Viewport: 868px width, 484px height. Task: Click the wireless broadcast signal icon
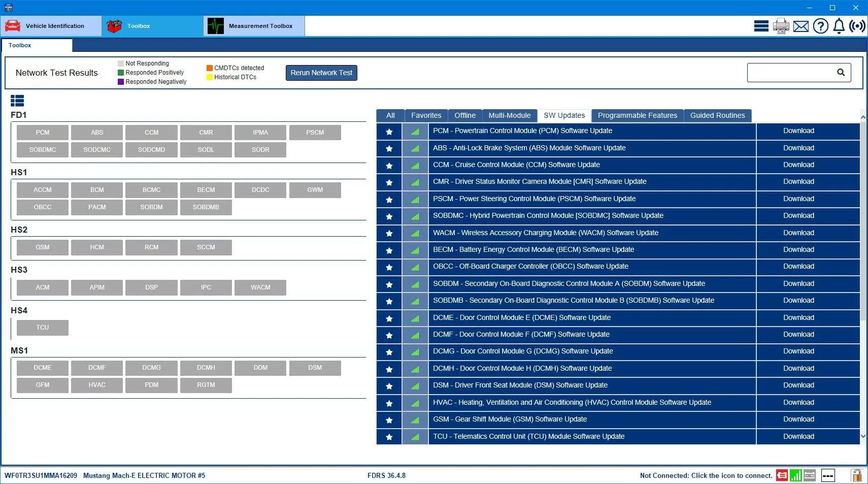(857, 26)
